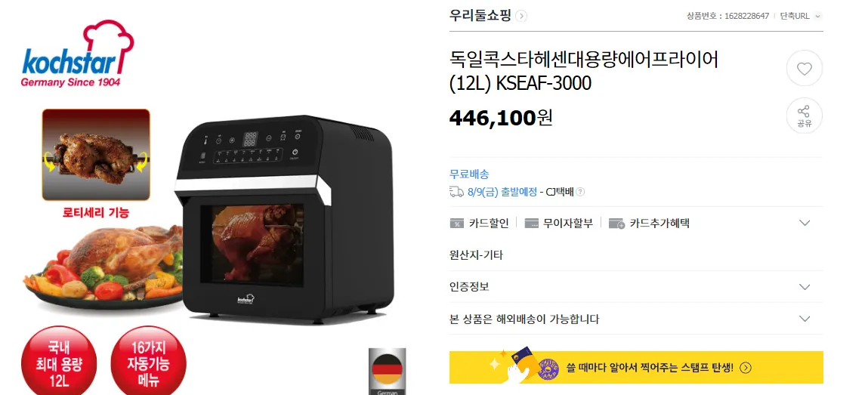Click the 무료배송 link

469,174
